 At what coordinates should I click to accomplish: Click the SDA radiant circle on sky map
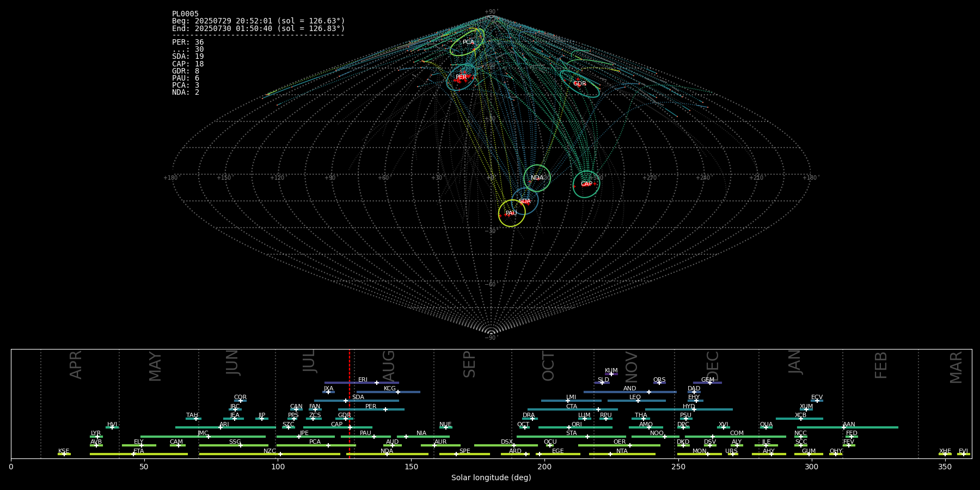(525, 201)
